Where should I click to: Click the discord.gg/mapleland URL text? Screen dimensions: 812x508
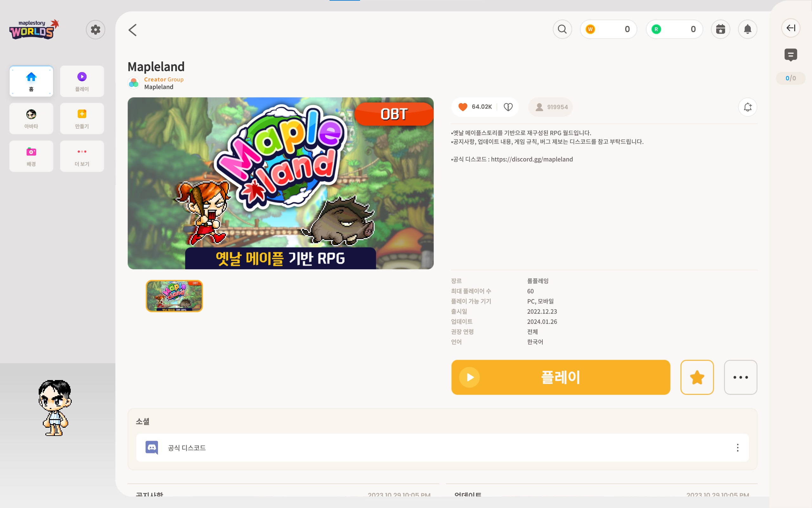click(532, 159)
